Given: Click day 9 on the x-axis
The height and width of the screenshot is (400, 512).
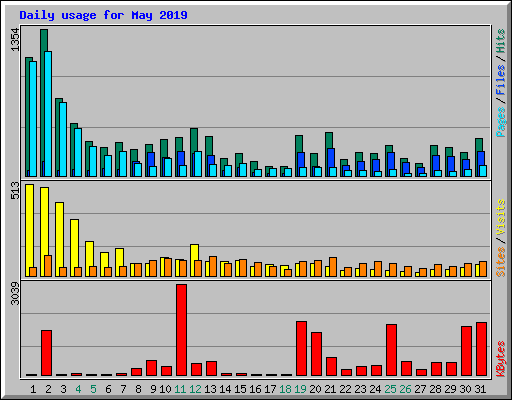Looking at the screenshot, I should coord(153,389).
